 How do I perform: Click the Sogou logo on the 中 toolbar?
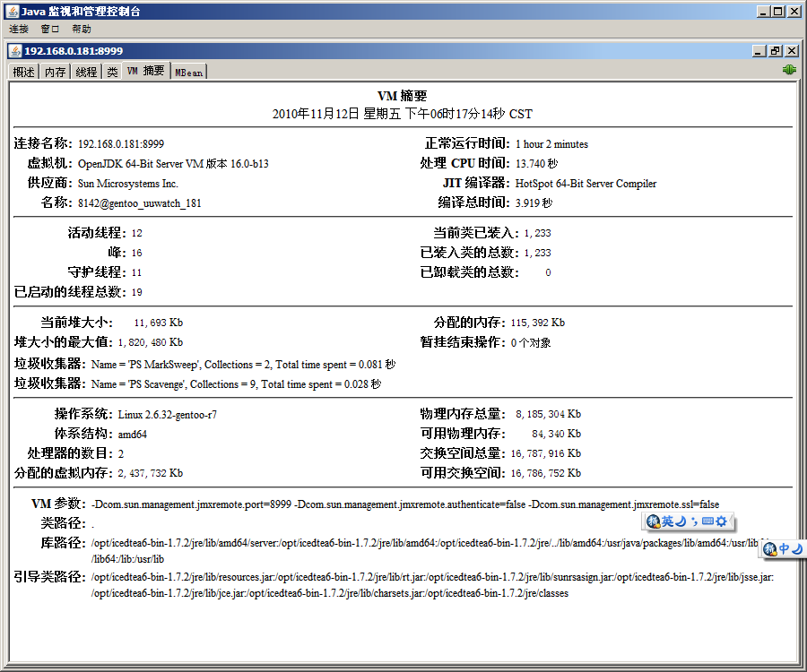(x=769, y=548)
